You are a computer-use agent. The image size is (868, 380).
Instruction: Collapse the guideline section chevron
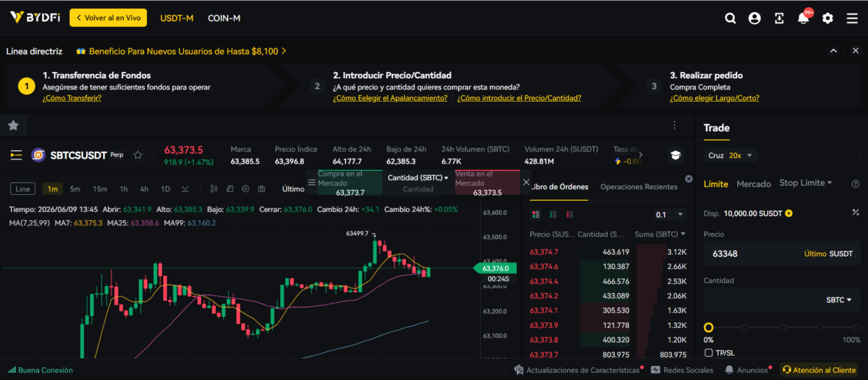(833, 51)
